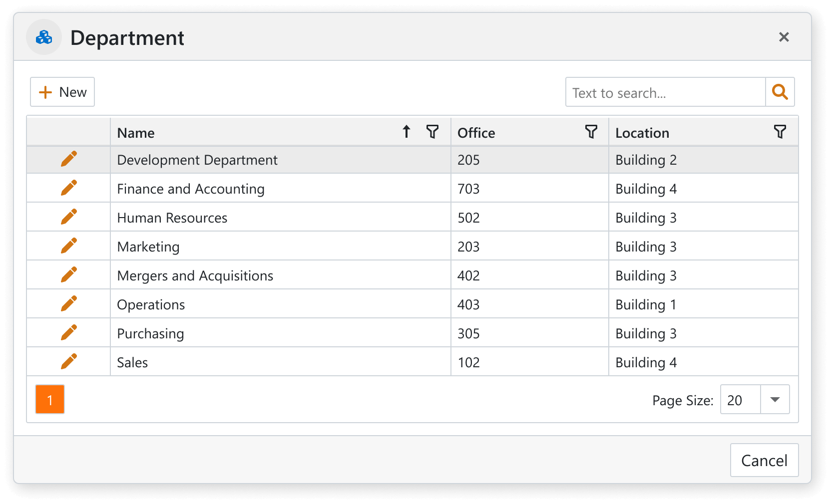Click the pencil icon for Mergers and Acquisitions

click(x=69, y=274)
